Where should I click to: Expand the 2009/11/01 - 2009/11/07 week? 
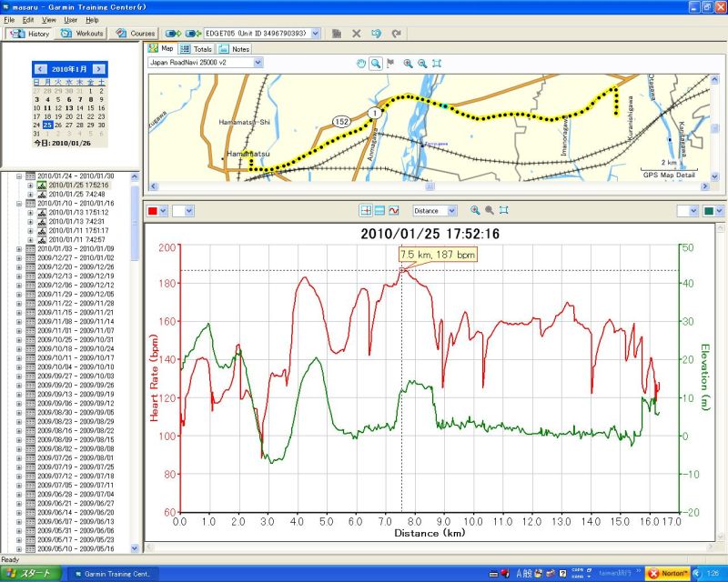[x=19, y=331]
